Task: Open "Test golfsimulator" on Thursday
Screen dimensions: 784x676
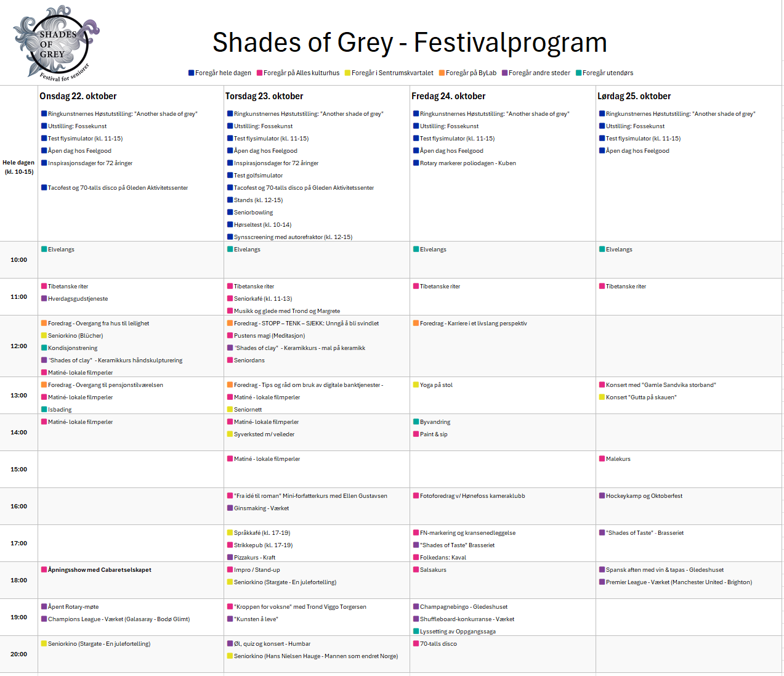Action: [x=258, y=176]
